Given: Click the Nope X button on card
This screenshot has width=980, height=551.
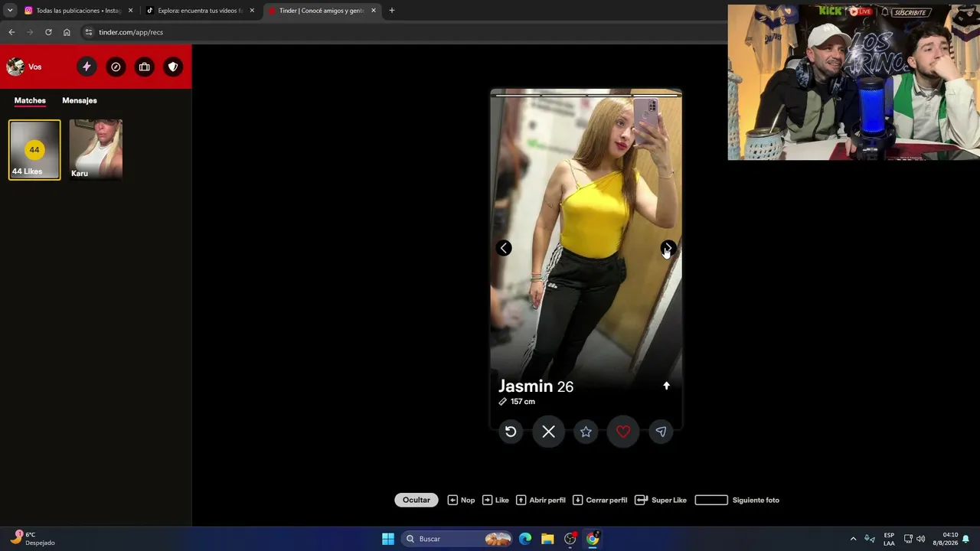Looking at the screenshot, I should click(548, 432).
